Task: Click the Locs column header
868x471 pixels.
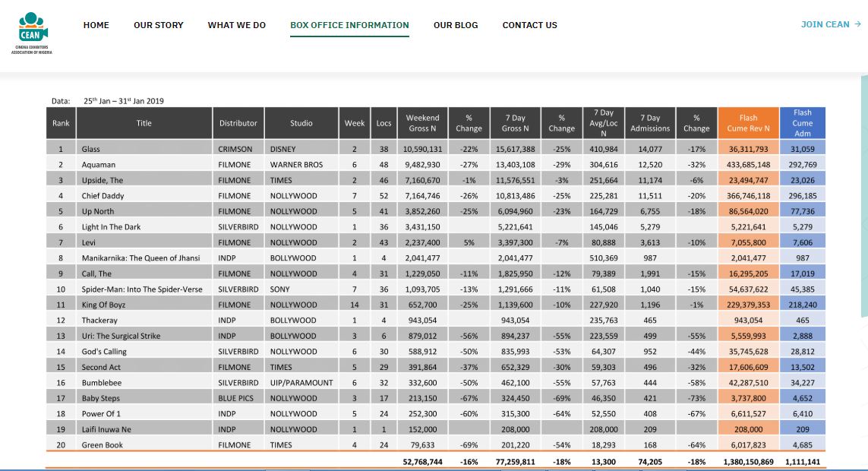Action: 383,123
